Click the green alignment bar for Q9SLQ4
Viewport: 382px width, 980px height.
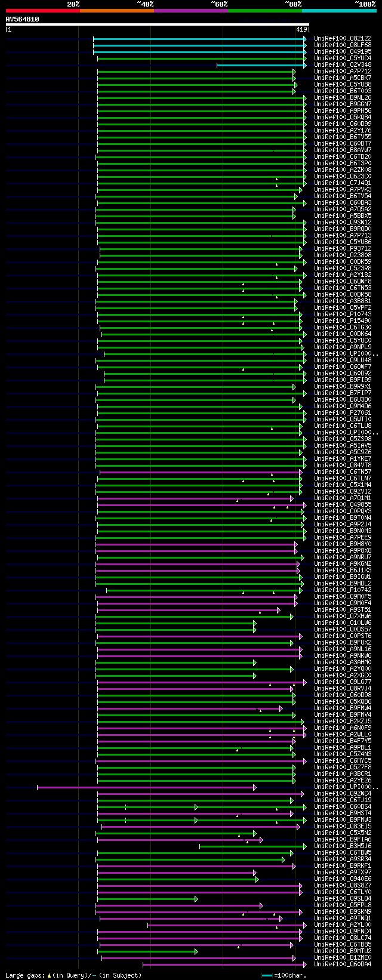[147, 899]
